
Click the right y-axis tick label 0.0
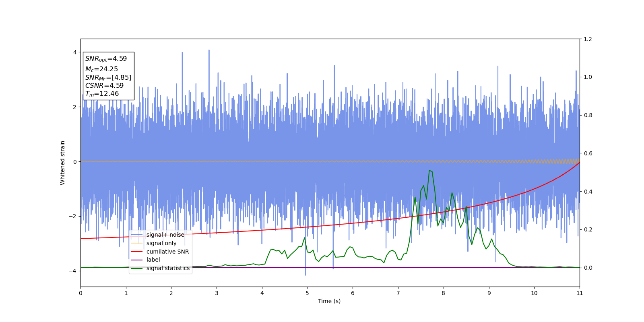[588, 268]
